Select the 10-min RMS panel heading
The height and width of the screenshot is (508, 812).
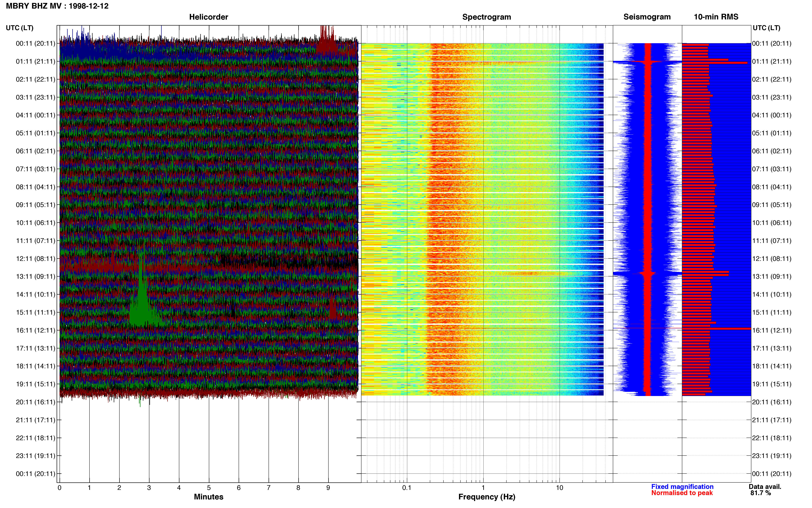[x=716, y=17]
